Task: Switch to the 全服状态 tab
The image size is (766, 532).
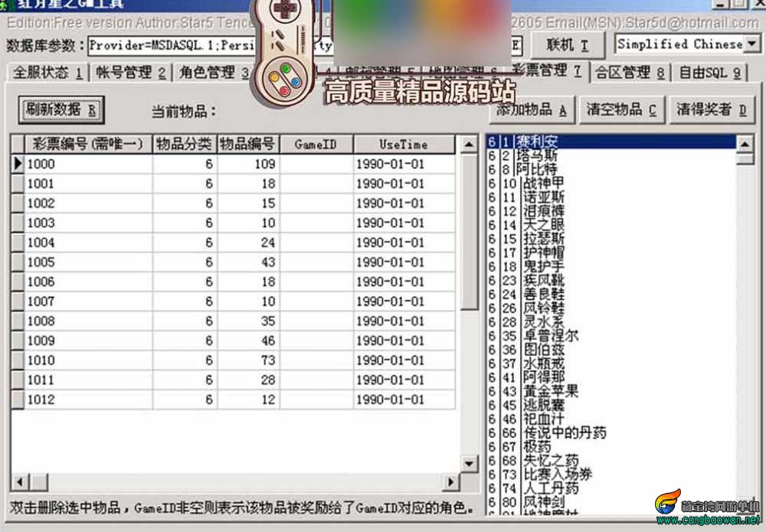Action: (x=47, y=73)
